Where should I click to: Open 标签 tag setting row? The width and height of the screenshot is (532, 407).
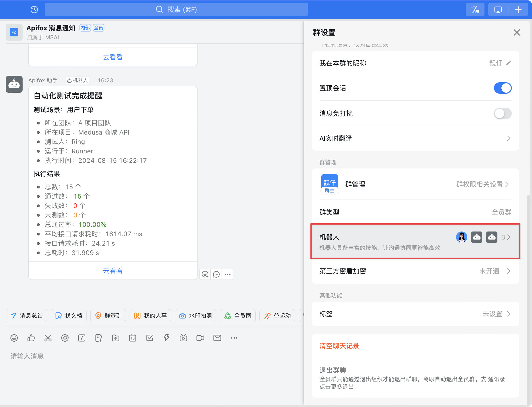[x=415, y=314]
